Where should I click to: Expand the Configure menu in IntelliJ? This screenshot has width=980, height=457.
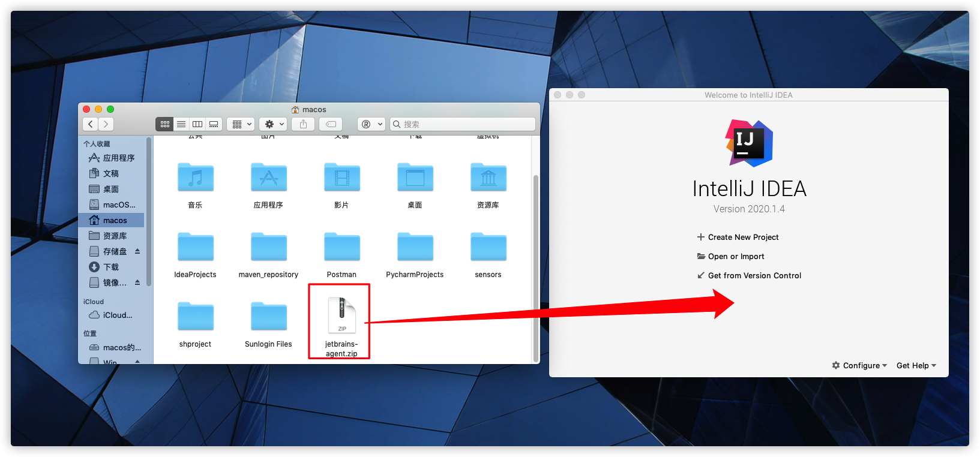tap(859, 365)
